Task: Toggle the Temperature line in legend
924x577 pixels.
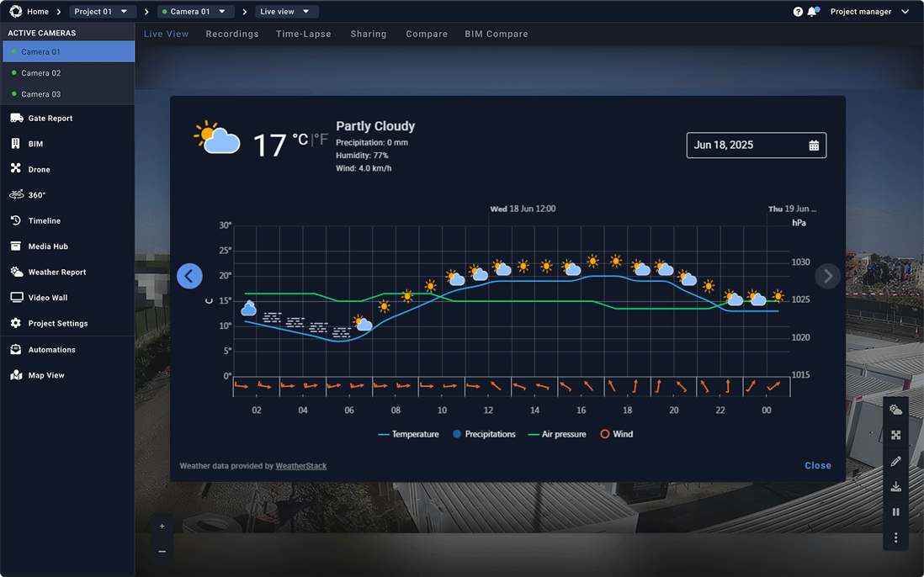Action: click(408, 434)
